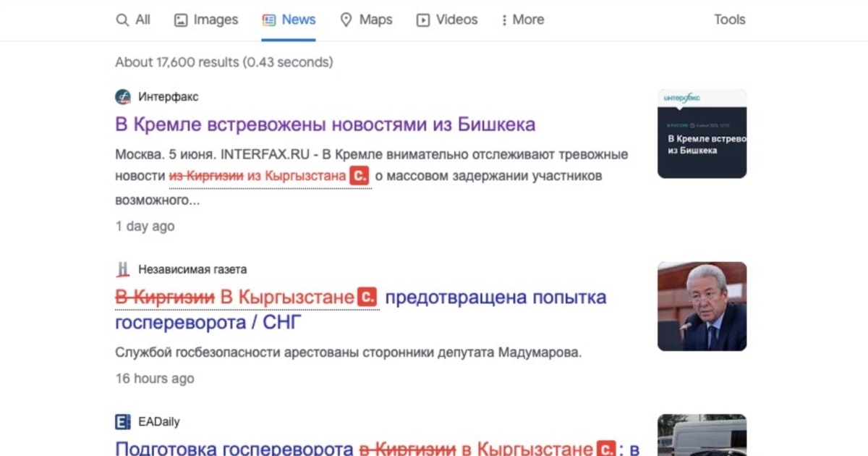Viewport: 868px width, 456px height.
Task: Go to the Maps tab
Action: pos(366,20)
